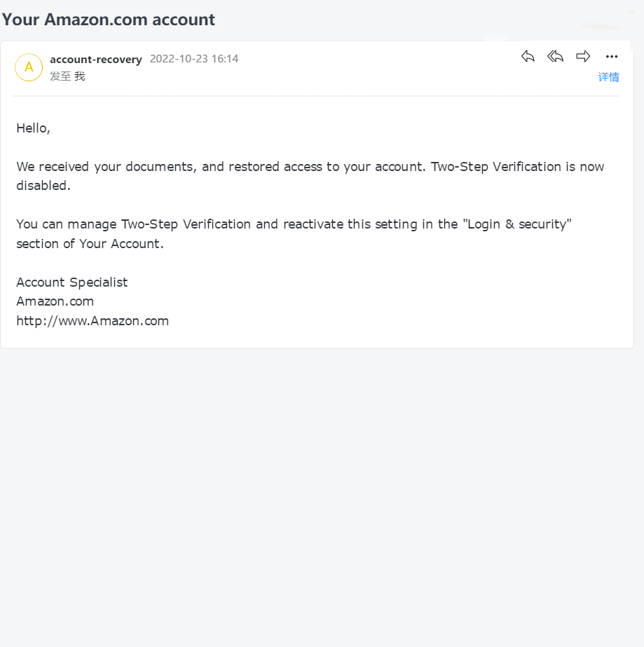Click the "发至 我" recipient line
This screenshot has height=647, width=644.
(68, 76)
